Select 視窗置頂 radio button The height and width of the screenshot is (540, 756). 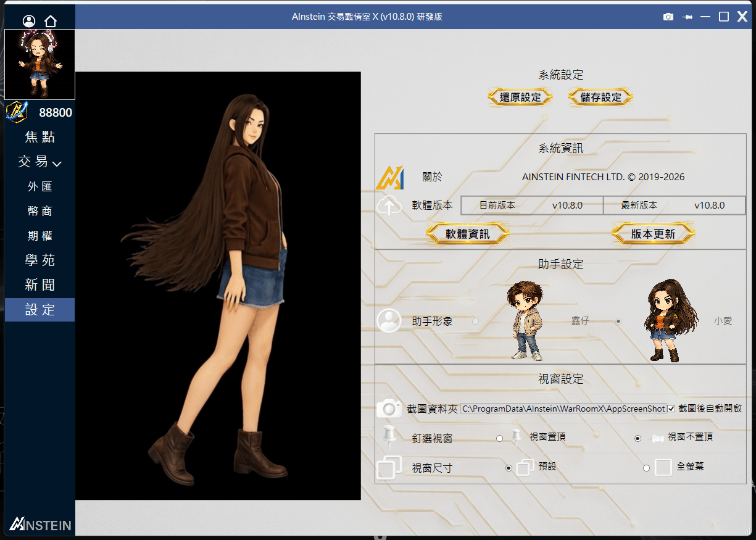tap(499, 438)
